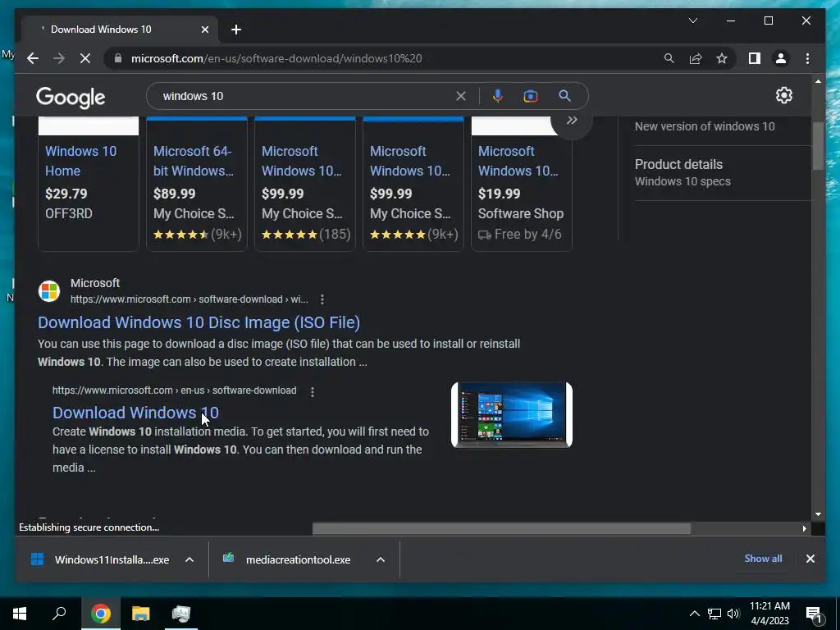Open the network tray icon

(x=714, y=614)
